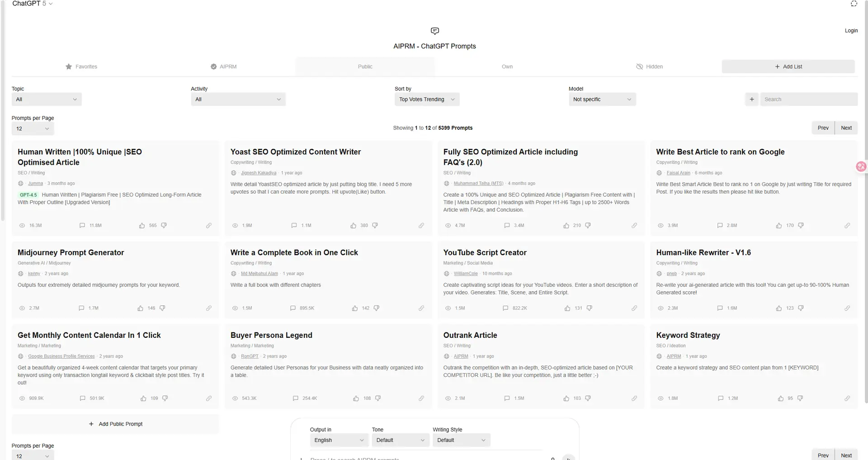The image size is (868, 460).
Task: Click comments icon on YouTube Script Creator card
Action: [x=505, y=308]
